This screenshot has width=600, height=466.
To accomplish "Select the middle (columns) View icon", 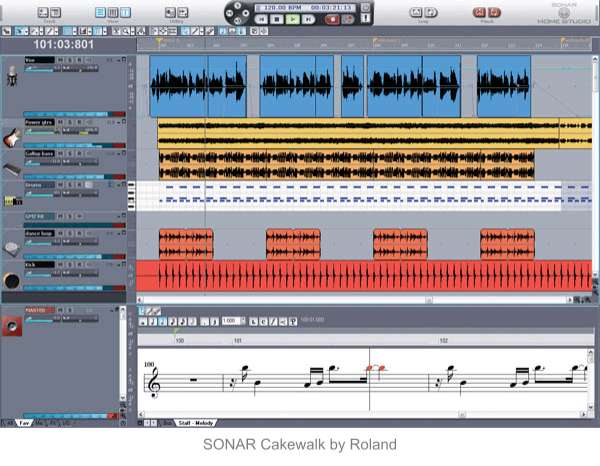I will [113, 13].
